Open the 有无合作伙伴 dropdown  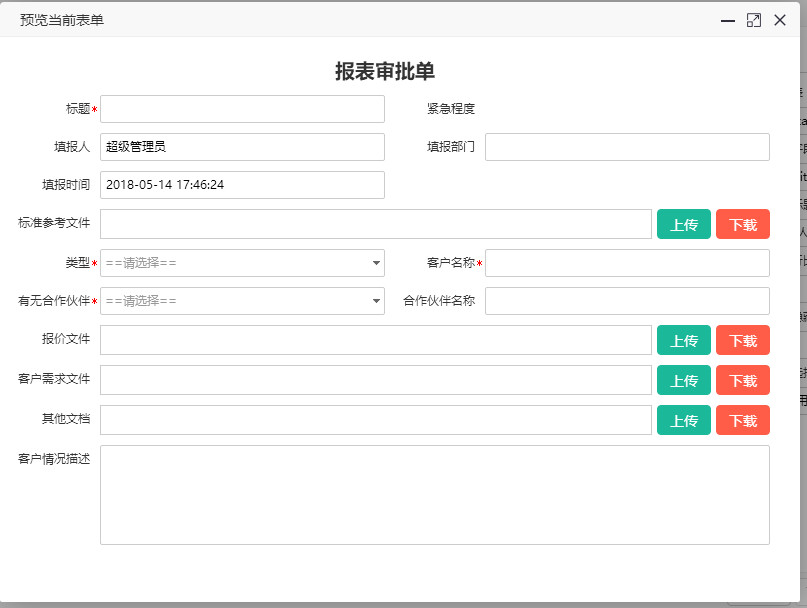tap(242, 301)
